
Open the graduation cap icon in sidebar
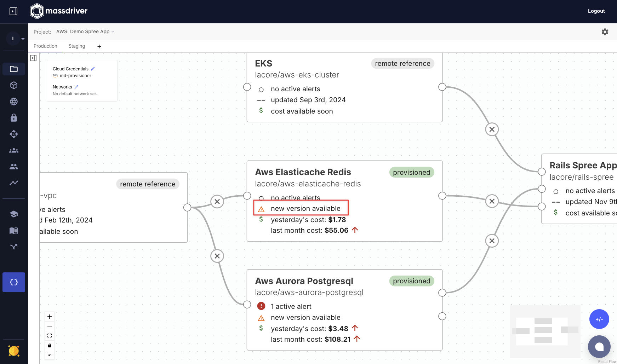pos(14,214)
